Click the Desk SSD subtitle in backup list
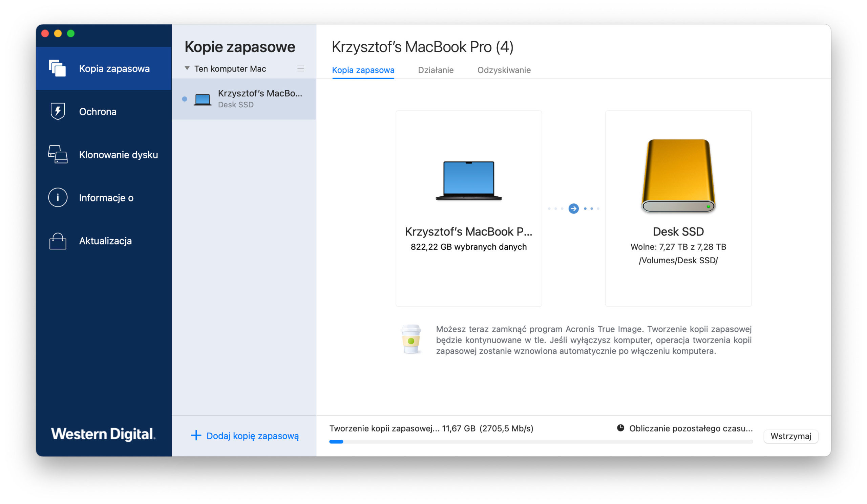 pyautogui.click(x=236, y=105)
